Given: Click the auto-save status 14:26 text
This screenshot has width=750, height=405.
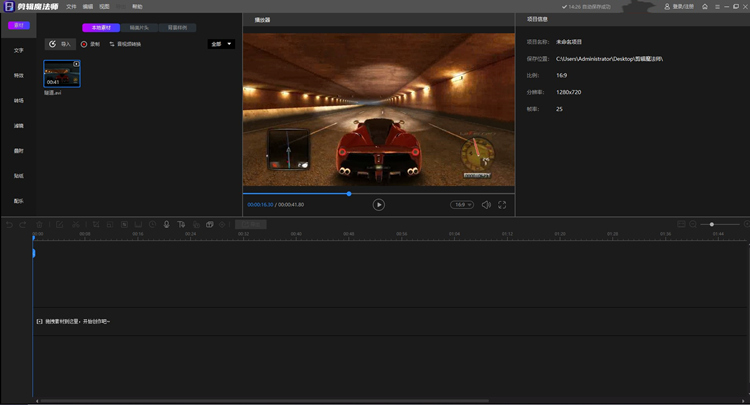Looking at the screenshot, I should click(x=586, y=7).
